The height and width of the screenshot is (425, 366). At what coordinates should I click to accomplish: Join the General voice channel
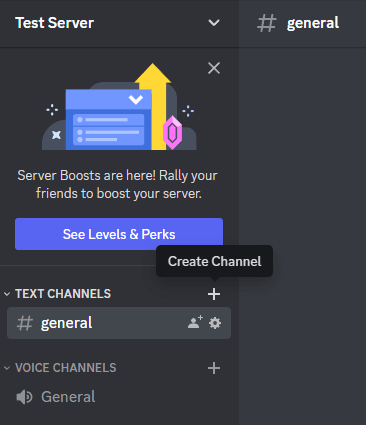[x=119, y=397]
